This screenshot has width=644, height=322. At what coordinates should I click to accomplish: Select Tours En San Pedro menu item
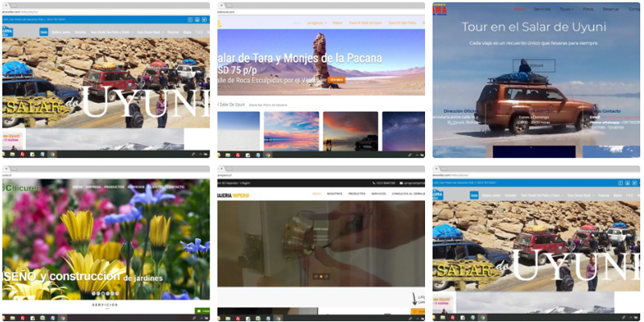403,23
